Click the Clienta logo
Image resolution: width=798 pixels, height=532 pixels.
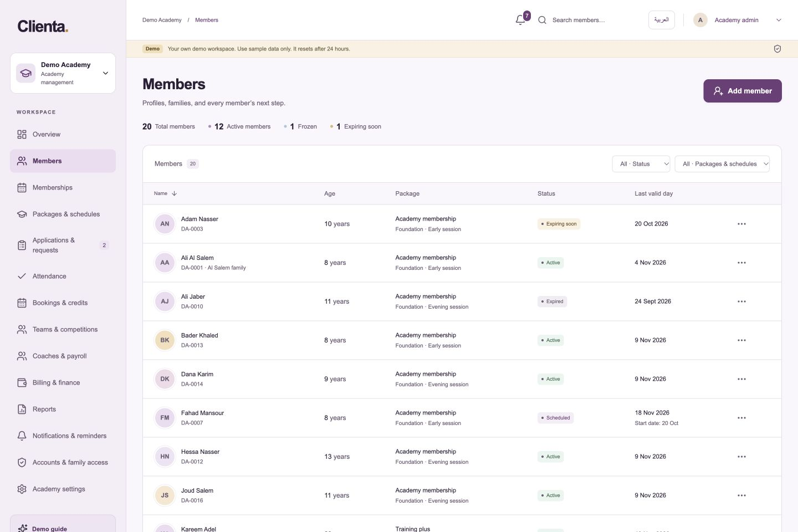click(x=43, y=26)
